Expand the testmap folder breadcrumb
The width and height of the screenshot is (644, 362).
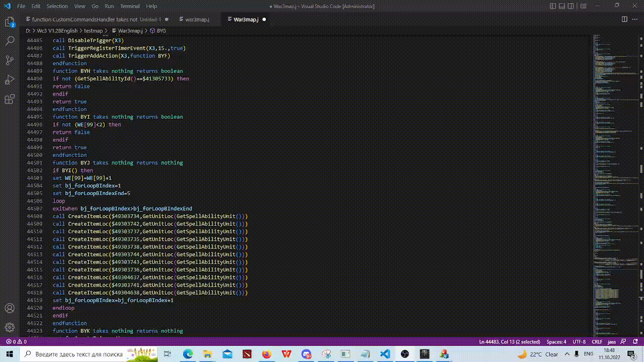pos(93,31)
